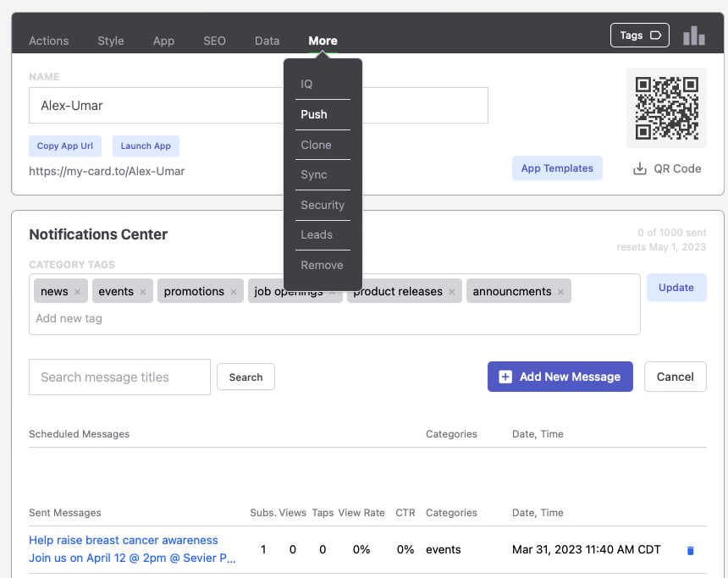This screenshot has height=578, width=728.
Task: Focus the Search message titles field
Action: coord(119,377)
